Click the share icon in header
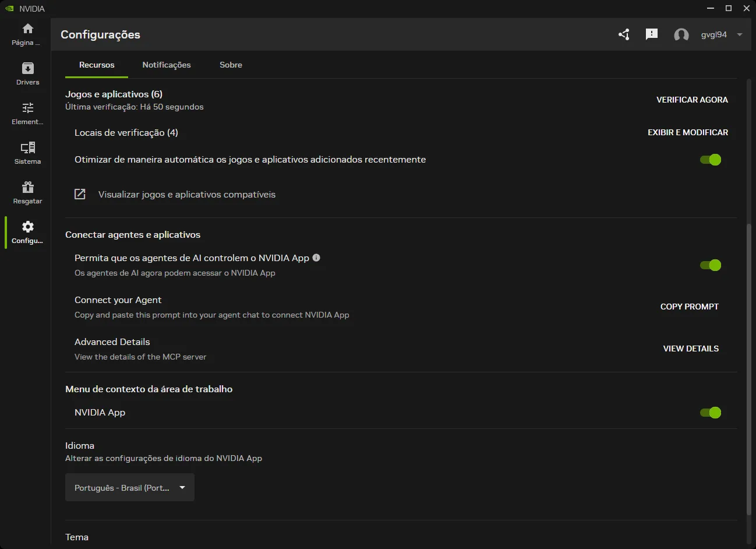The height and width of the screenshot is (549, 756). pyautogui.click(x=624, y=34)
